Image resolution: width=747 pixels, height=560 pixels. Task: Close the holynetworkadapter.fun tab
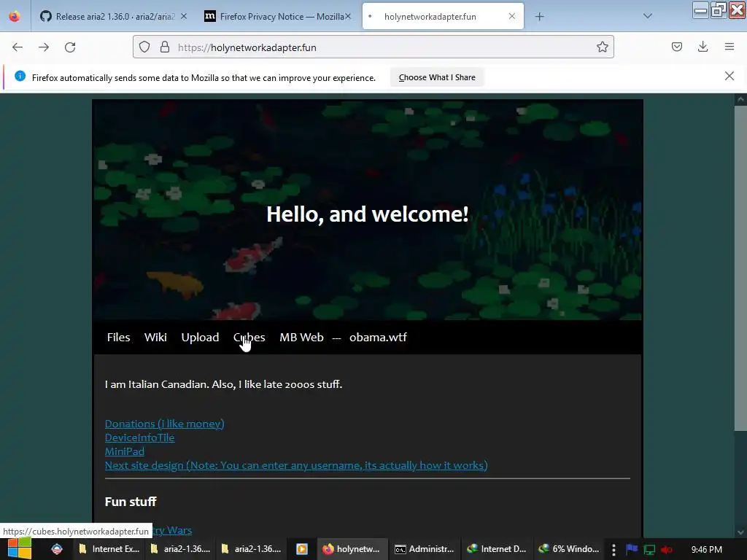point(511,16)
